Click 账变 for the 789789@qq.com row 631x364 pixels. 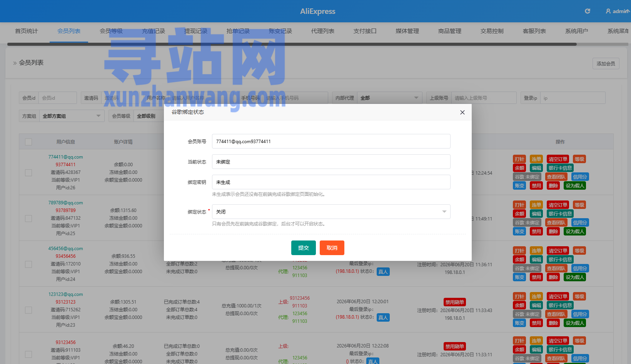coord(519,231)
